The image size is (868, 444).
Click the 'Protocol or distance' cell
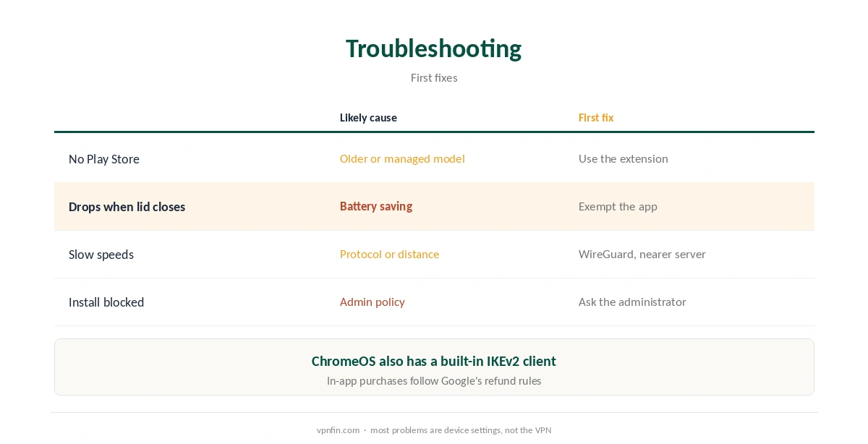pos(389,255)
